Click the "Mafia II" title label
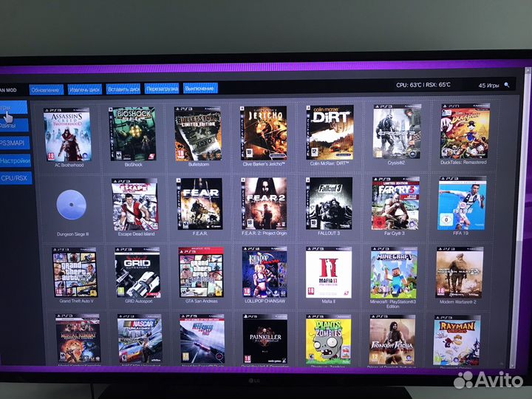 pos(328,301)
